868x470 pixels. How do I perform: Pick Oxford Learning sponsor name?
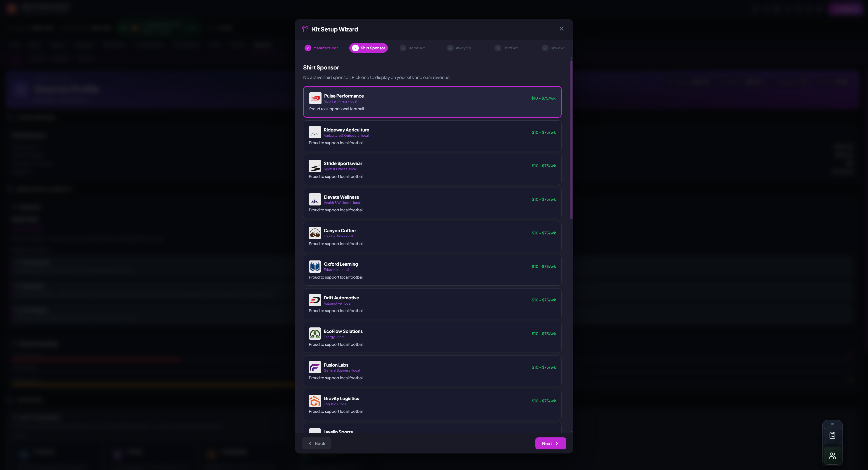(341, 264)
